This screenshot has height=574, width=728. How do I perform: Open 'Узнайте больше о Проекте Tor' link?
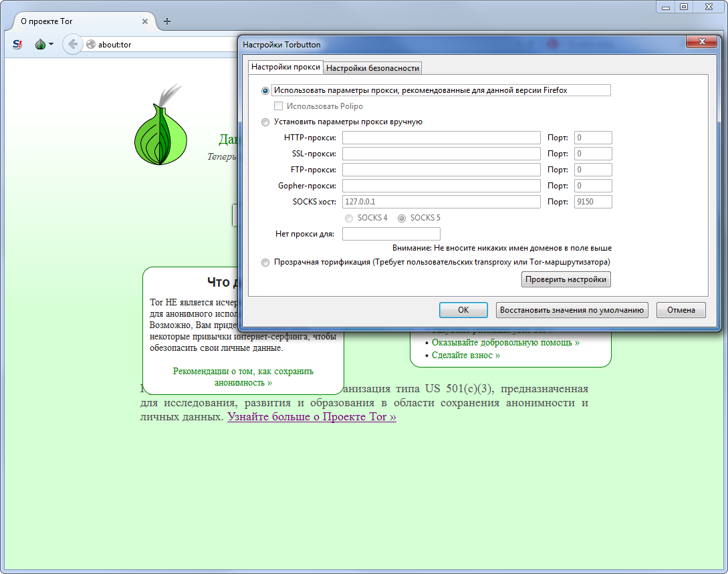point(312,417)
